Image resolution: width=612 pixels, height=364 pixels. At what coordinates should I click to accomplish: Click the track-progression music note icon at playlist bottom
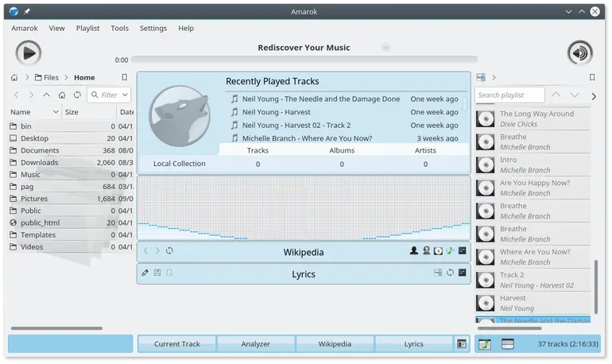point(485,344)
